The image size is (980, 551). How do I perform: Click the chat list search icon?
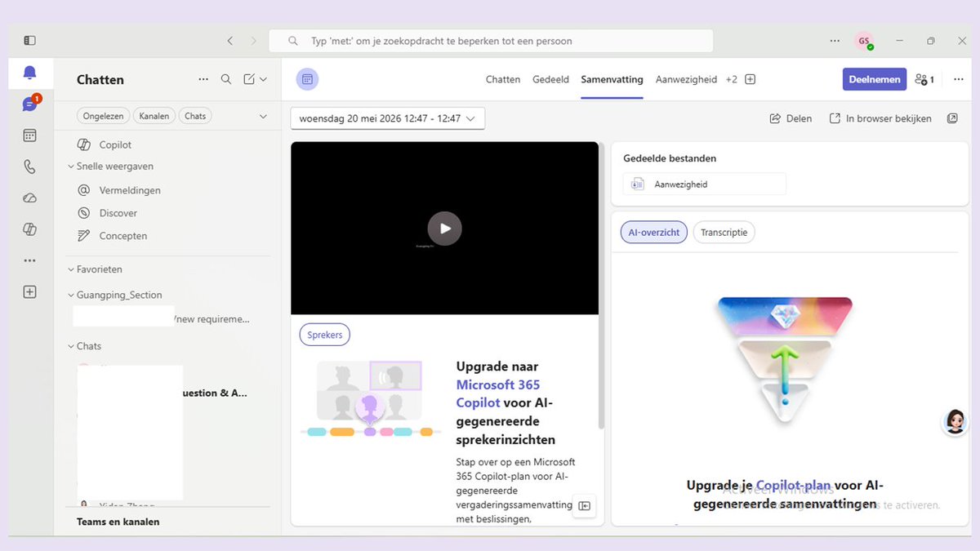pos(226,79)
